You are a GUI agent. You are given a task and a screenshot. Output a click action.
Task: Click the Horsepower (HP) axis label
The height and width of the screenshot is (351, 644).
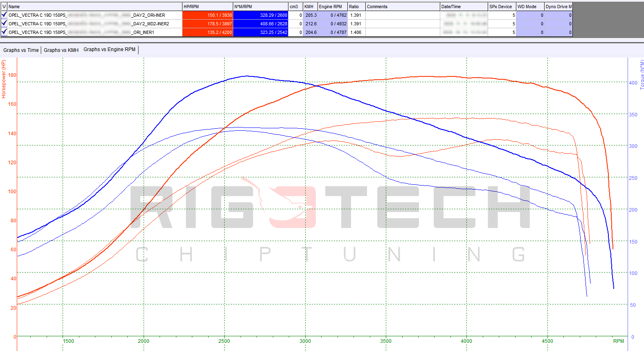click(4, 79)
